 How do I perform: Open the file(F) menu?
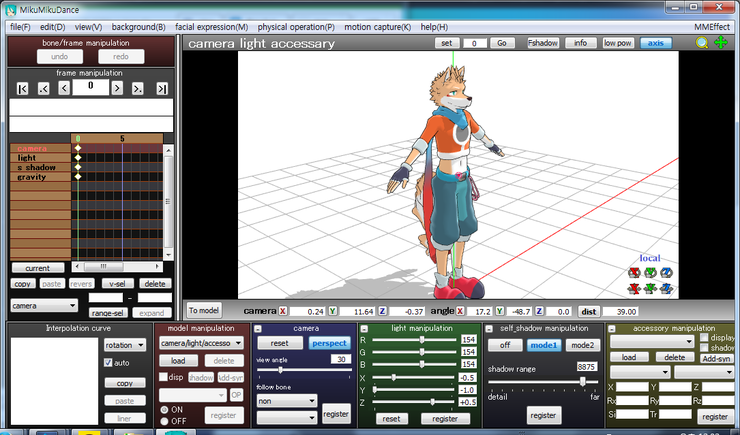point(20,27)
